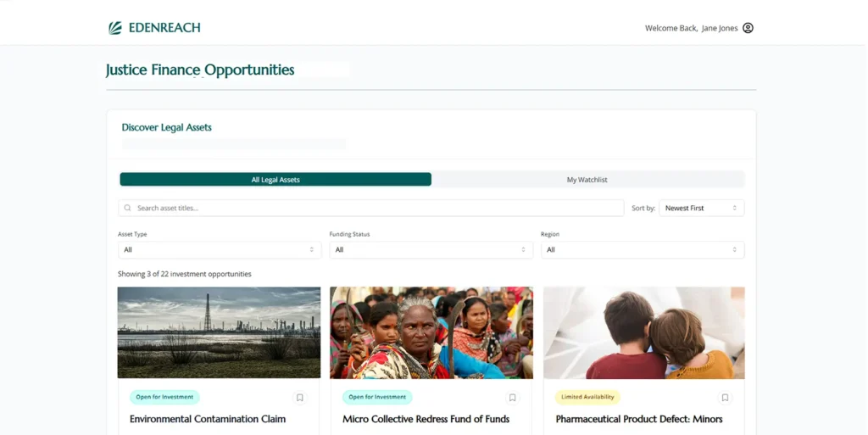Bookmark the Environmental Contamination Claim card
This screenshot has width=868, height=435.
pos(299,398)
